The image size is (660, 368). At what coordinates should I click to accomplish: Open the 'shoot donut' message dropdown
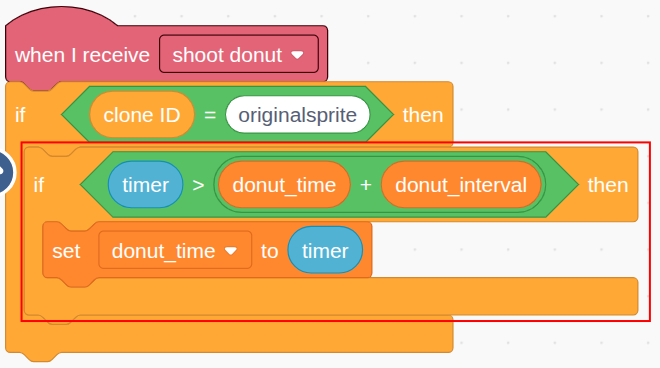point(239,54)
